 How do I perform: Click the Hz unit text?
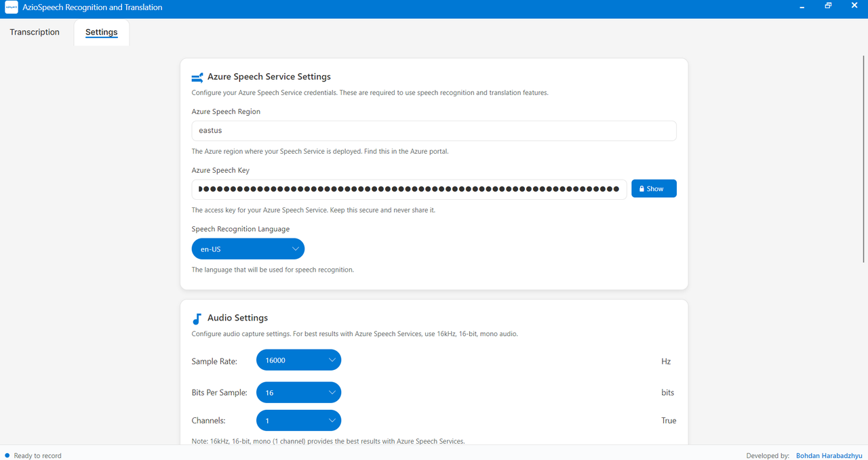(666, 362)
